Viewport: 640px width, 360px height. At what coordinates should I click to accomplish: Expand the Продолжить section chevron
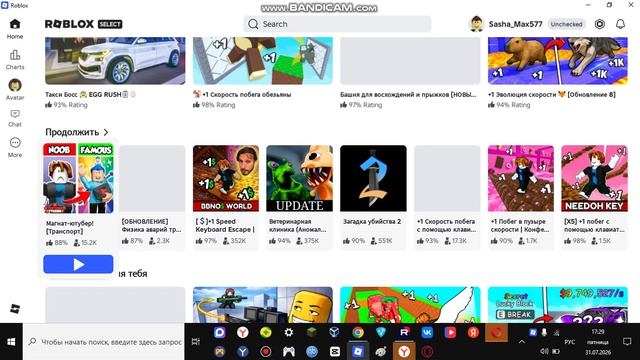click(x=106, y=132)
